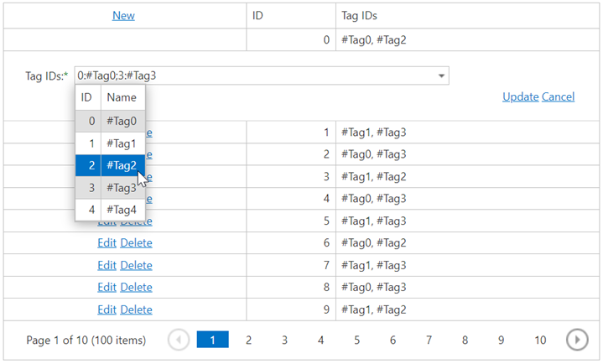Click the grid's Tag IDs column header
This screenshot has width=603, height=364.
(x=467, y=16)
